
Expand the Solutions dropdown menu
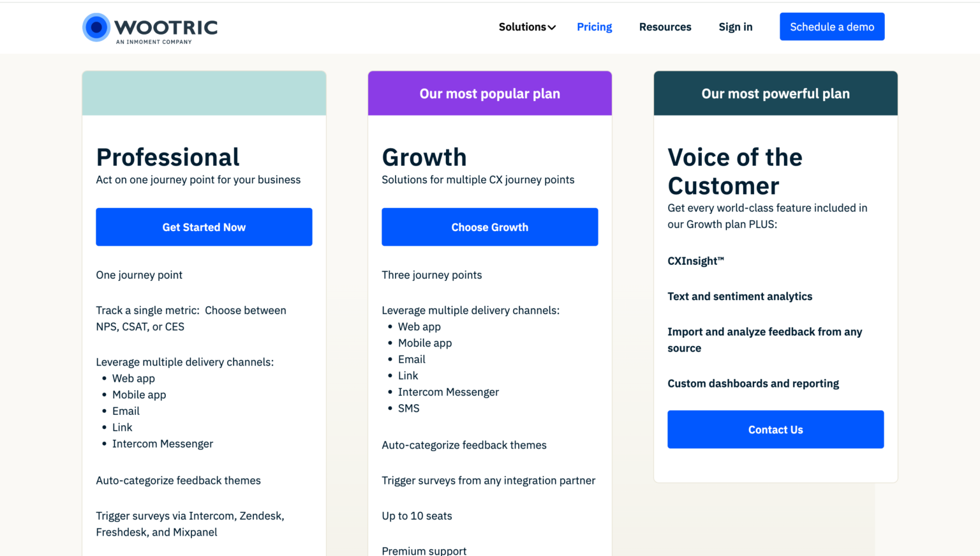tap(523, 27)
